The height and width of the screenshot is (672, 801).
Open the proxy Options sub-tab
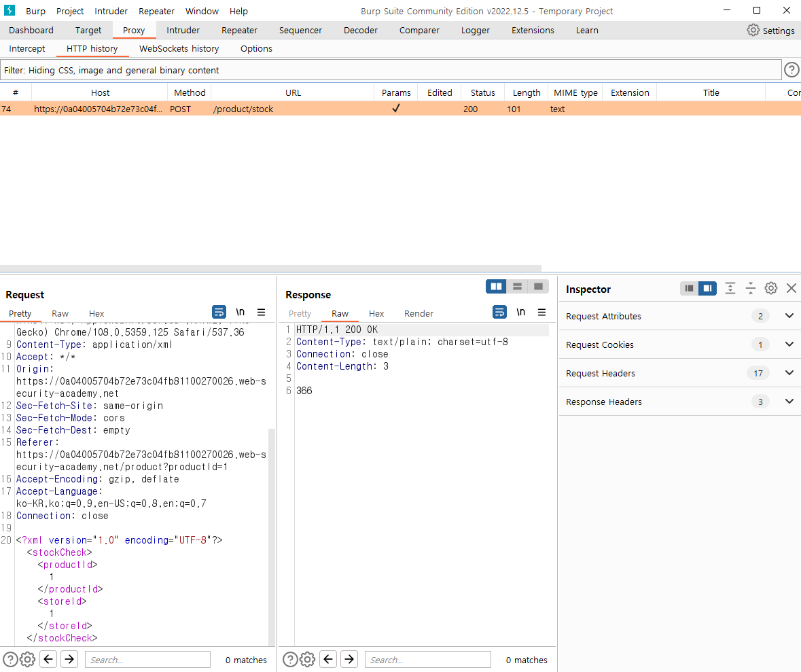[256, 48]
